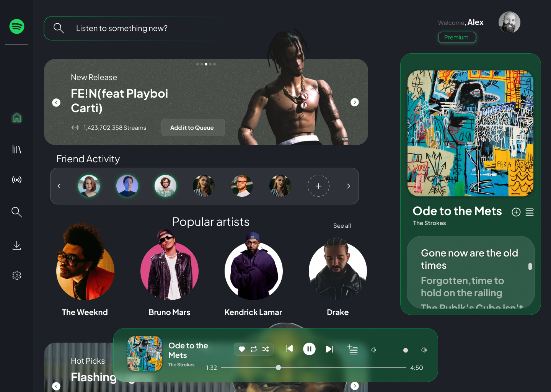Click the high volume speaker icon

(x=424, y=350)
